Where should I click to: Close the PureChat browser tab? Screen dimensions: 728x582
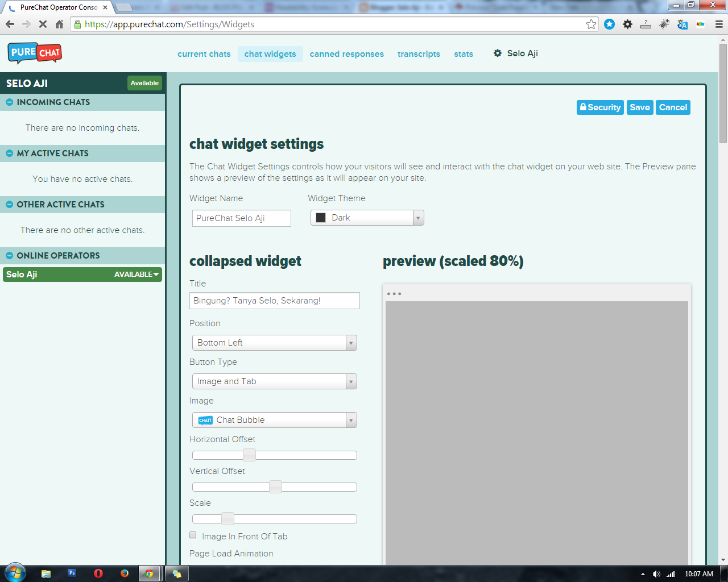105,7
